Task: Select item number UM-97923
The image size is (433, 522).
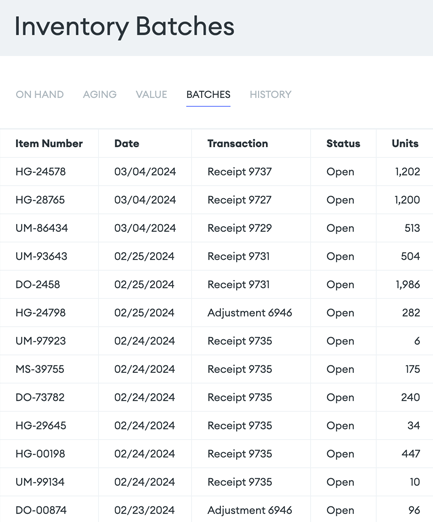Action: [41, 341]
